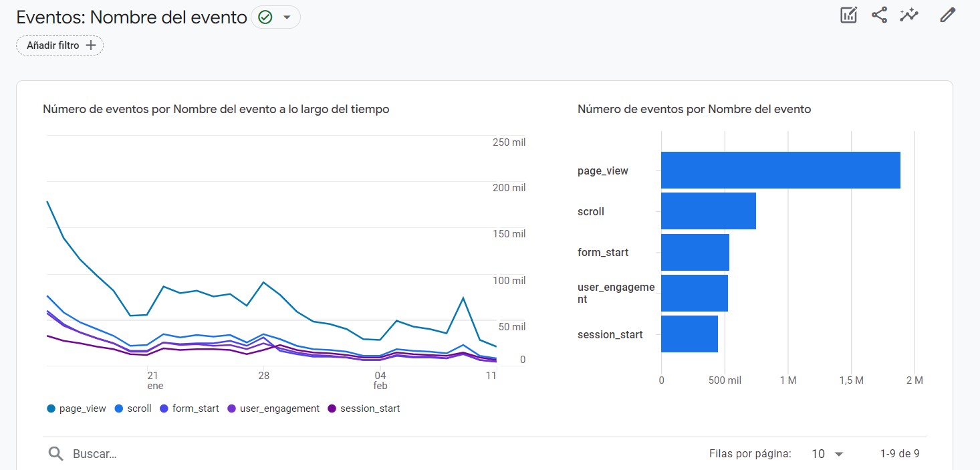
Task: Click the session_start bar in bar chart
Action: (x=689, y=334)
